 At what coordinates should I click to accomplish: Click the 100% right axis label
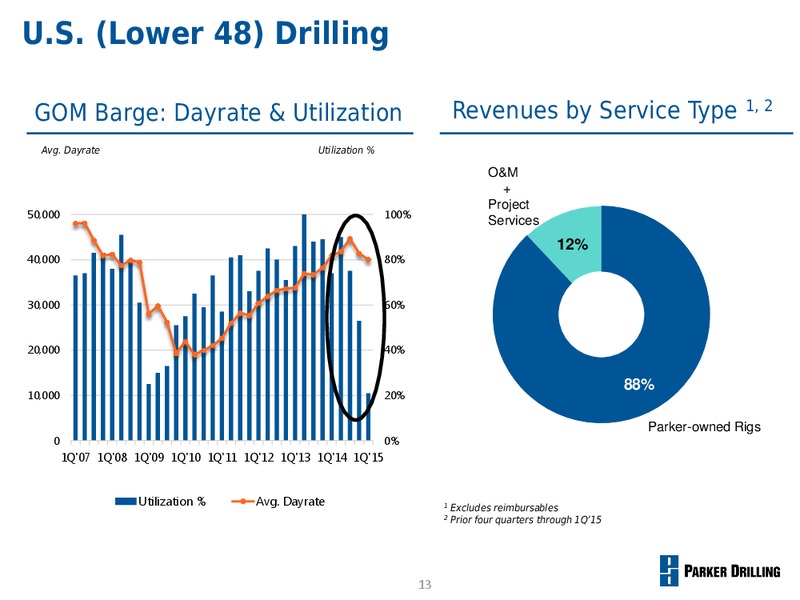[x=398, y=214]
